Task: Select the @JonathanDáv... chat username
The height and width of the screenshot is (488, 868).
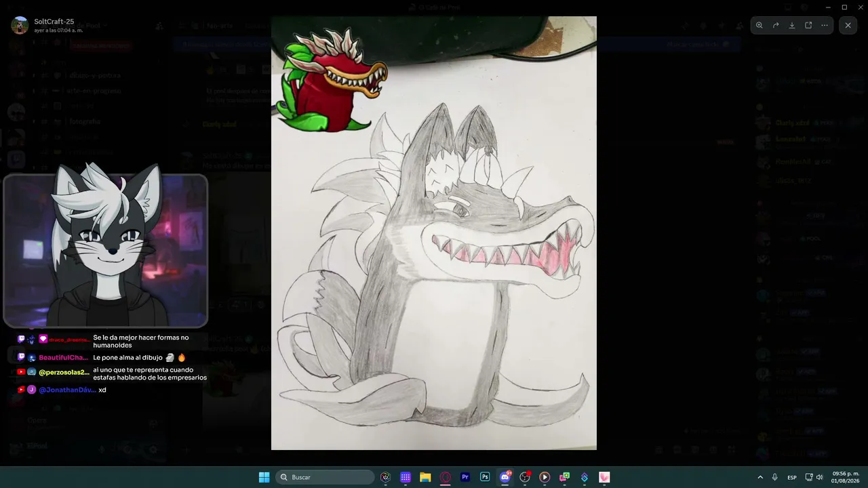Action: pyautogui.click(x=67, y=390)
